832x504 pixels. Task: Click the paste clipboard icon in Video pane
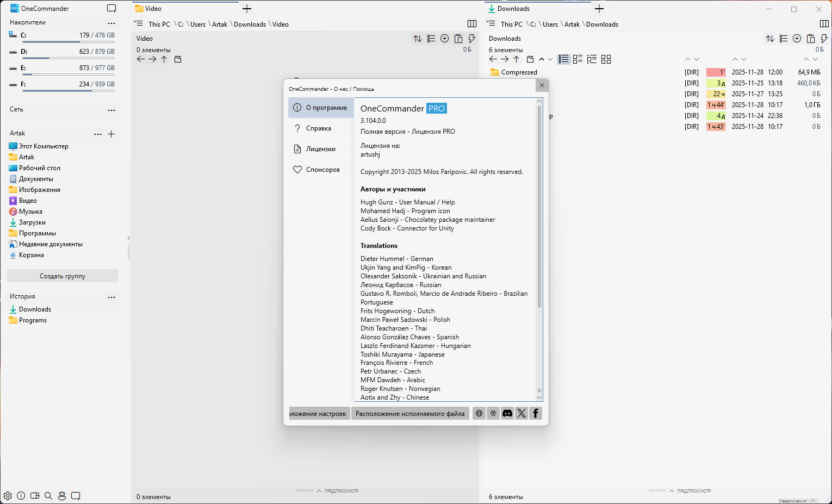click(x=458, y=39)
